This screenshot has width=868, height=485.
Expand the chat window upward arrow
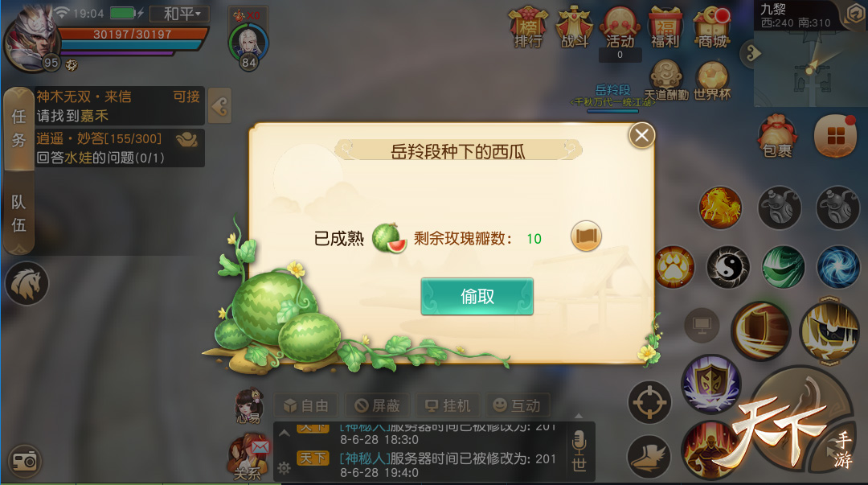tap(284, 434)
